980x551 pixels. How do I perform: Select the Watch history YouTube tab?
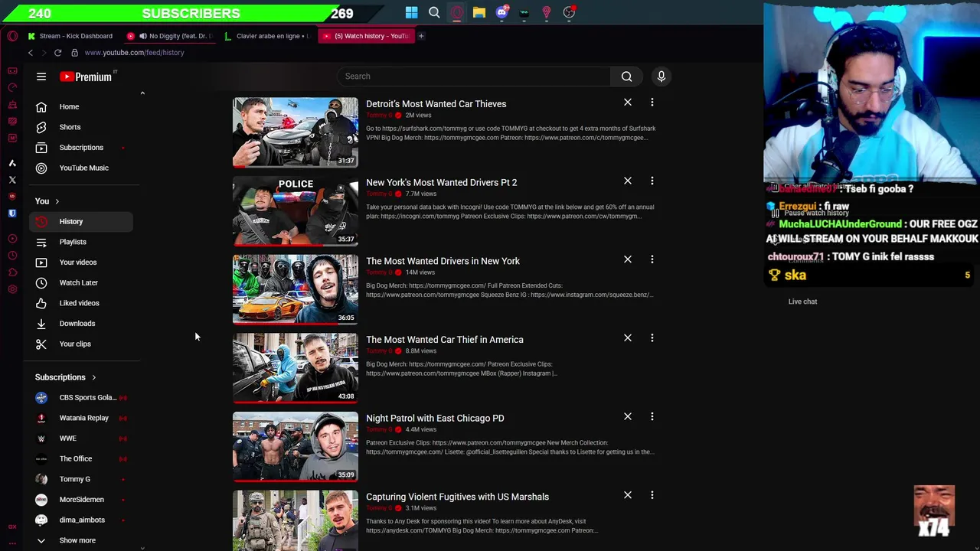[x=367, y=36]
